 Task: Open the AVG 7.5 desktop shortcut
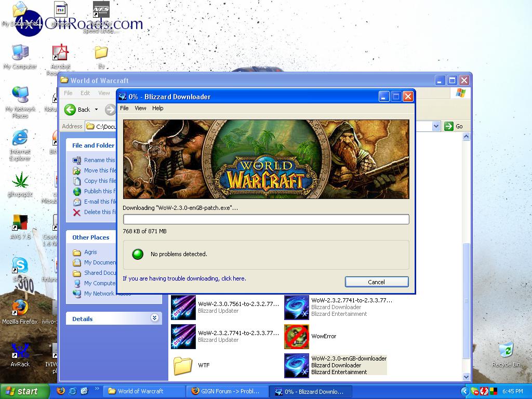coord(20,223)
